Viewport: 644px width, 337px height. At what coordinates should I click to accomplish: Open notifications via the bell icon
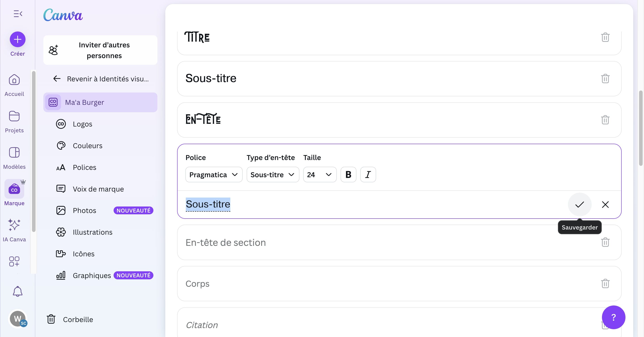(17, 291)
